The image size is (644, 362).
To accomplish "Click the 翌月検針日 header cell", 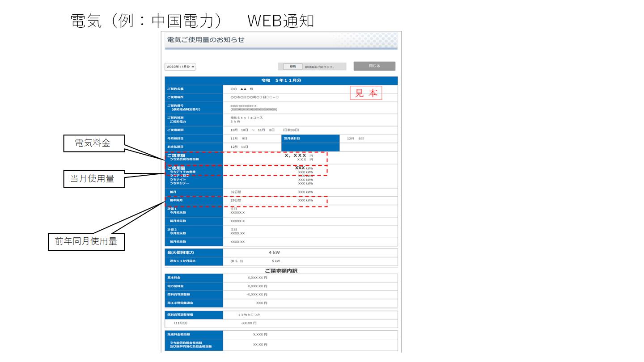I will (x=293, y=139).
